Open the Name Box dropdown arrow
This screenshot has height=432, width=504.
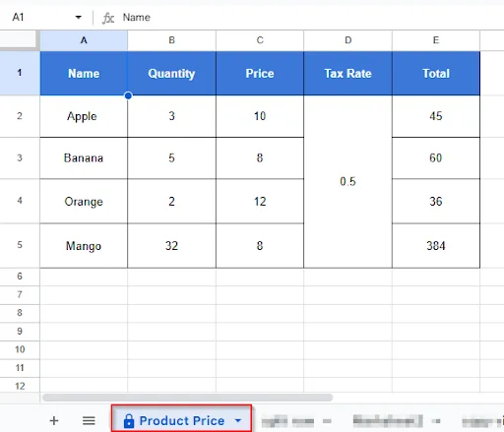coord(79,17)
